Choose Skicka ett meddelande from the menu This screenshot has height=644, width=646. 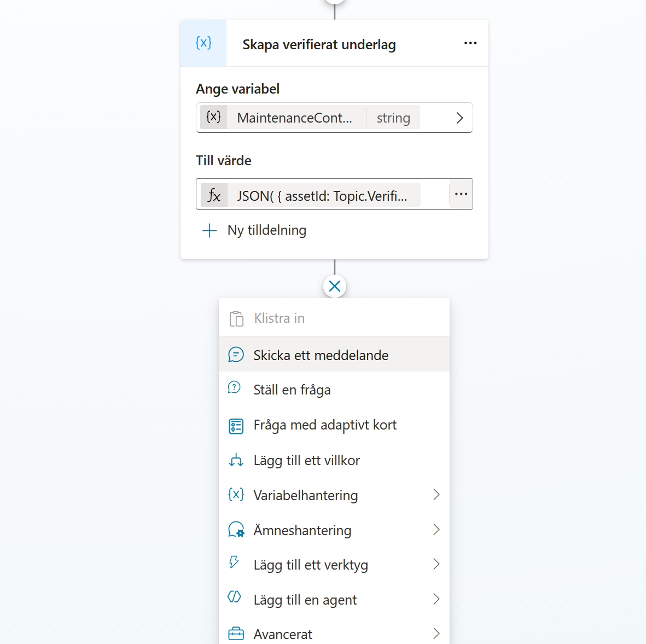334,355
